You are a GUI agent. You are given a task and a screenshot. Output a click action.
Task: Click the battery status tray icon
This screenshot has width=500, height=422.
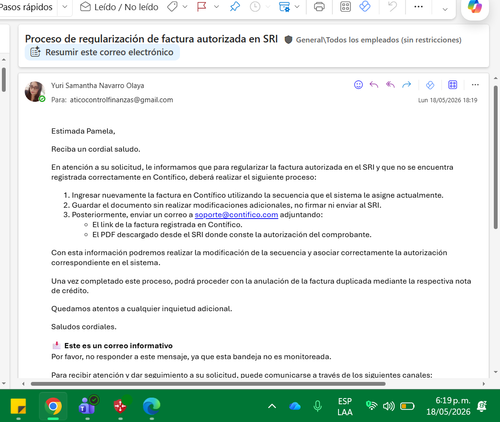coord(407,406)
